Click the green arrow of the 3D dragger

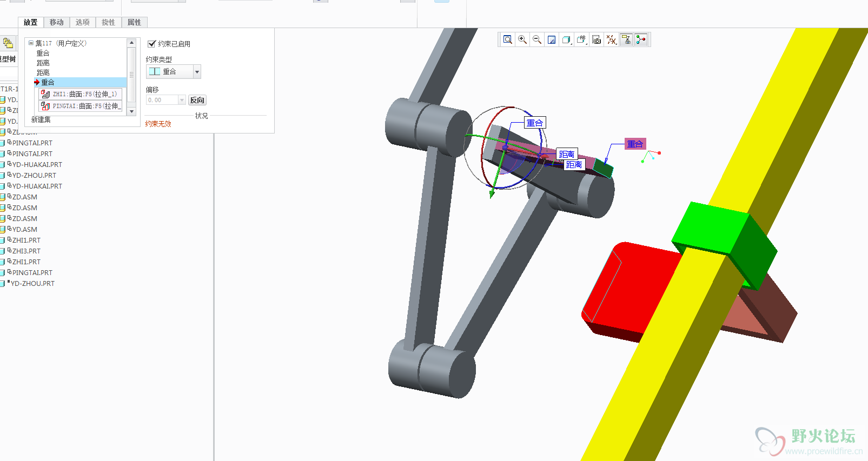[492, 193]
